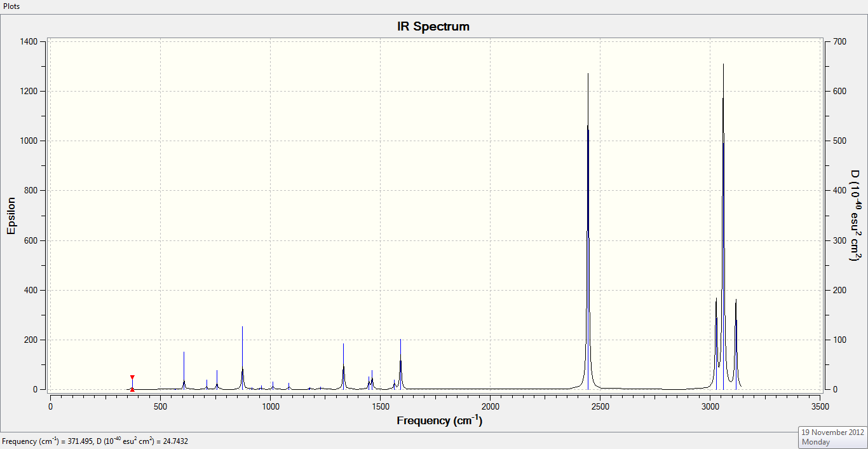
Task: Select the tall peak near 2445 cm-1
Action: coord(588,231)
